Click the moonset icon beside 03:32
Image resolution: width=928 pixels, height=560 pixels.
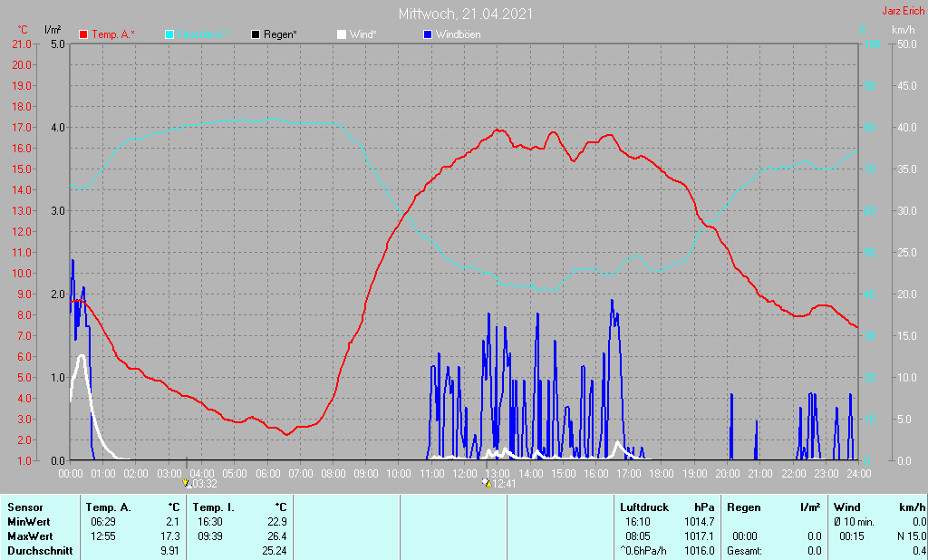pyautogui.click(x=187, y=483)
